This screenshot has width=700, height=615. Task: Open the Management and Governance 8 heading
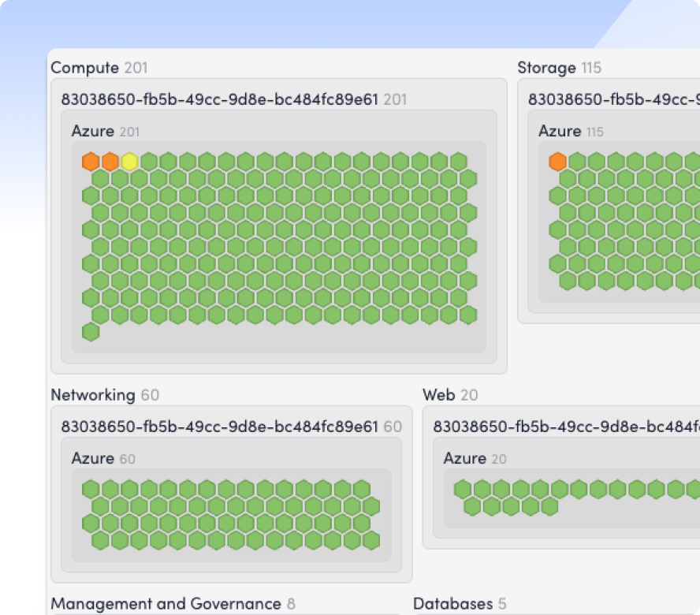click(173, 603)
